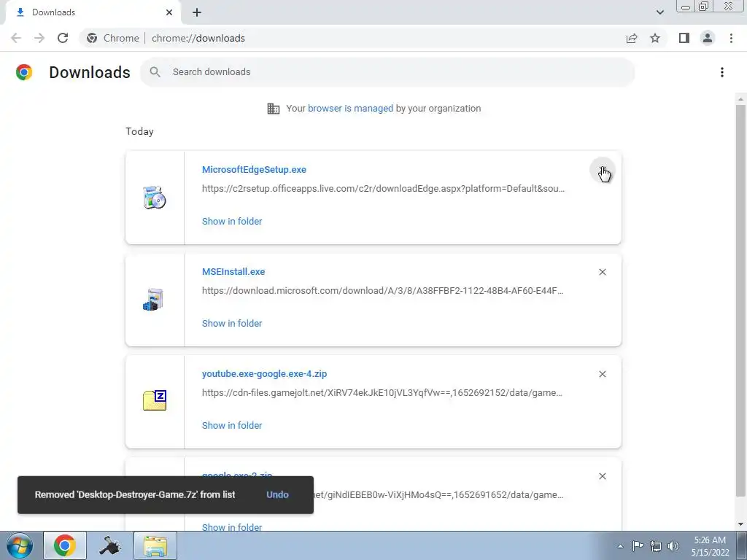Image resolution: width=747 pixels, height=560 pixels.
Task: Open the MSEInstall.exe file link
Action: pos(233,272)
